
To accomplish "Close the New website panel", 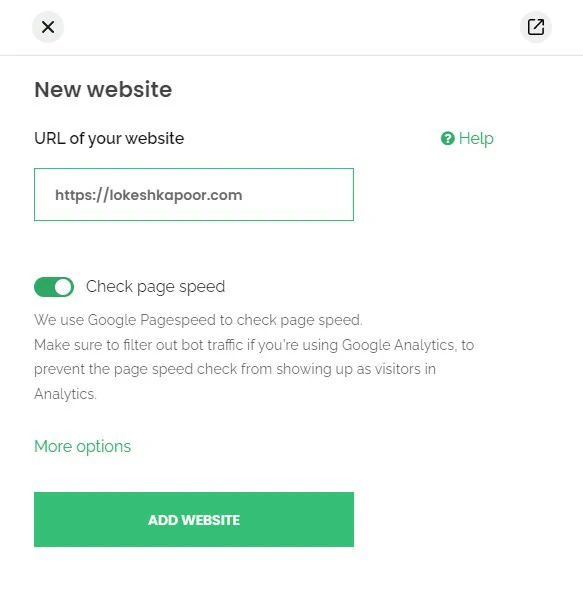I will (48, 27).
